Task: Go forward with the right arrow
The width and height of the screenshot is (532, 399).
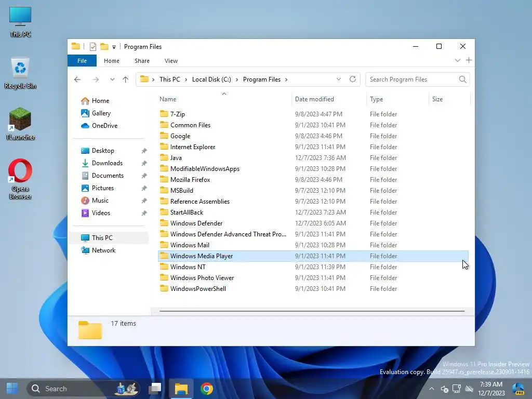Action: [96, 79]
